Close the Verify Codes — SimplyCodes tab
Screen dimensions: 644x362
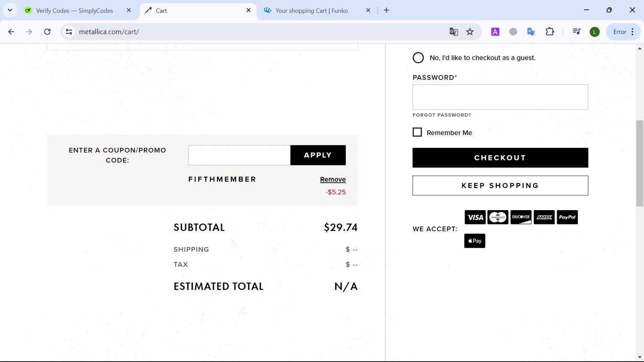coord(129,10)
